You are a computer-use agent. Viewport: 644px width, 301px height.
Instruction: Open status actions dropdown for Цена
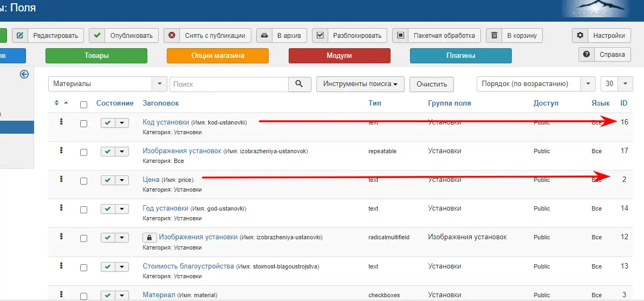pyautogui.click(x=122, y=180)
